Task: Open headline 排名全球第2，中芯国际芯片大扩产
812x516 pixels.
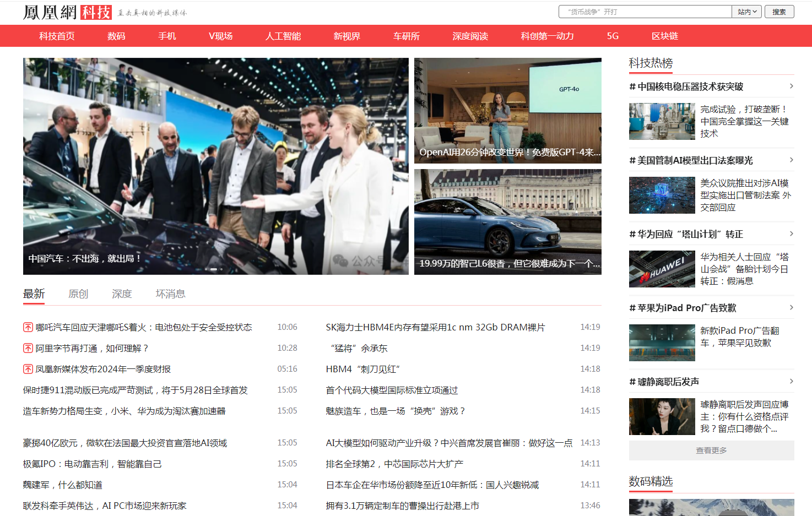Action: click(x=394, y=464)
